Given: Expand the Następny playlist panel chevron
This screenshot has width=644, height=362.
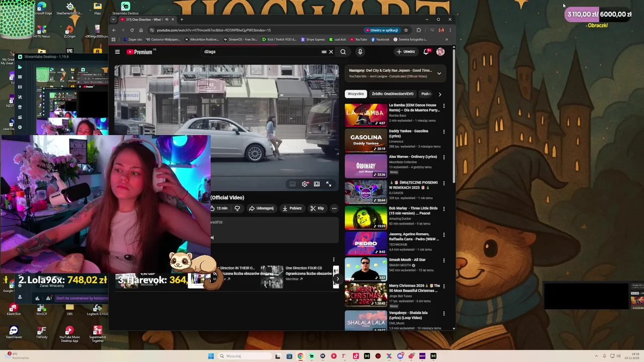Looking at the screenshot, I should point(439,73).
